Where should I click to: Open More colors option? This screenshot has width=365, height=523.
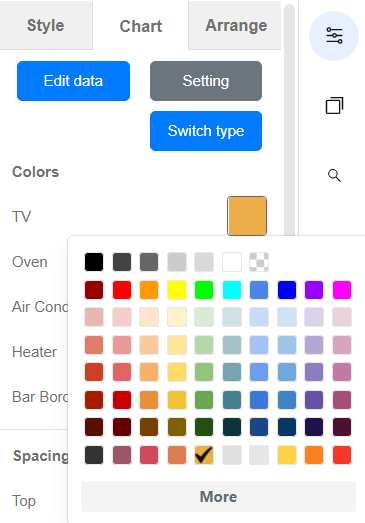click(218, 497)
